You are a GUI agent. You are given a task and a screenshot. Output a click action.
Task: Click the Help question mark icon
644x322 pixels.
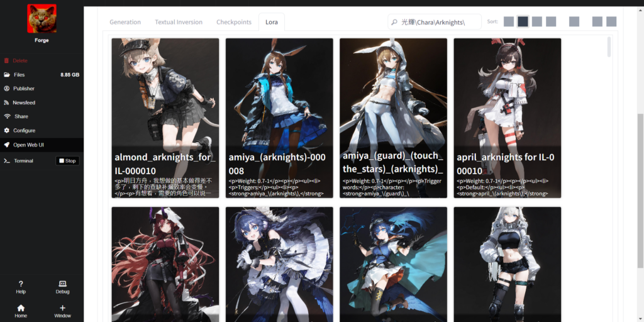tap(21, 284)
